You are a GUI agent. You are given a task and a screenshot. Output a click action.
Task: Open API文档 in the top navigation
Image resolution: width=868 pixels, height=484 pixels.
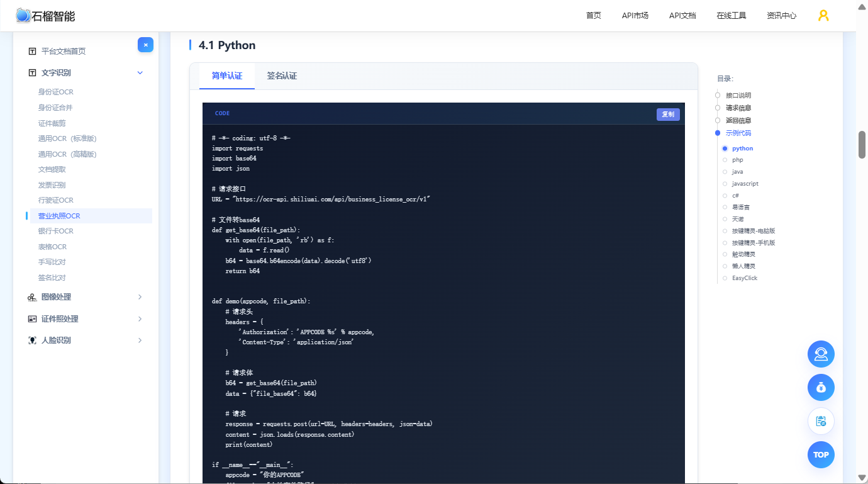[x=682, y=16]
